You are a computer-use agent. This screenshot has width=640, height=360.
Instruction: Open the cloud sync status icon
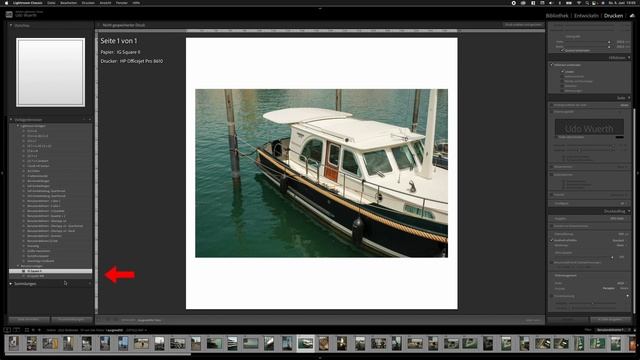click(632, 16)
